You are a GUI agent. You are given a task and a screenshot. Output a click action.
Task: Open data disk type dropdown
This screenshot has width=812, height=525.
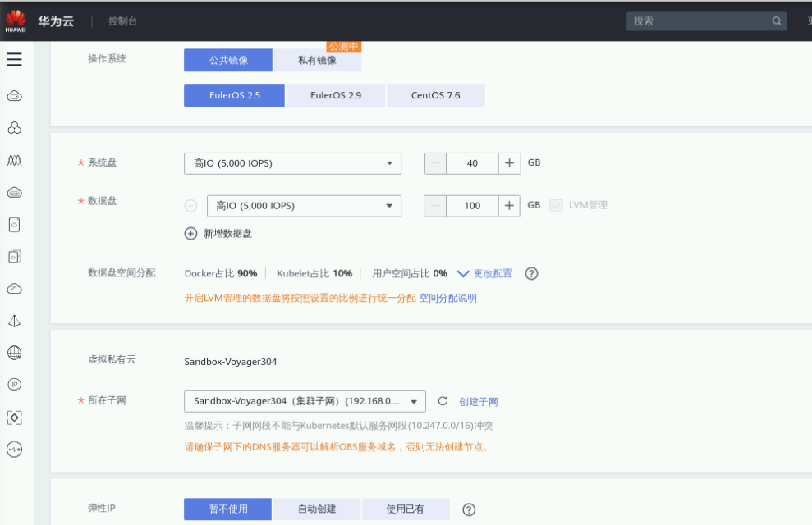(304, 206)
